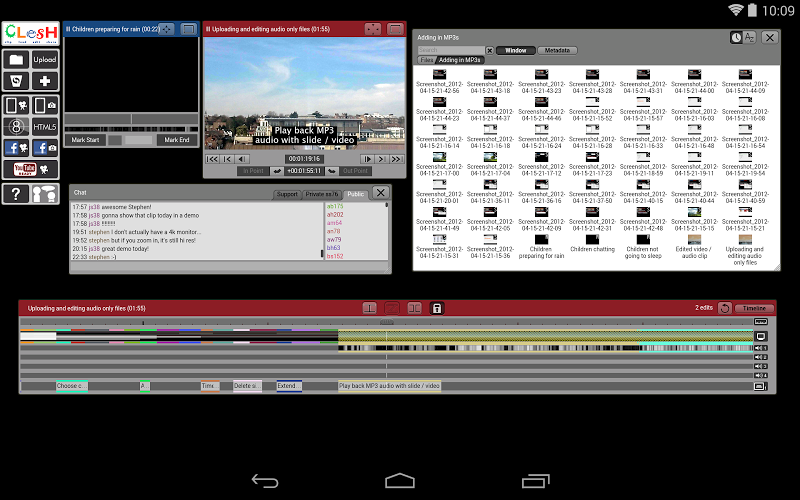
Task: Open the trash bin icon
Action: pyautogui.click(x=16, y=81)
